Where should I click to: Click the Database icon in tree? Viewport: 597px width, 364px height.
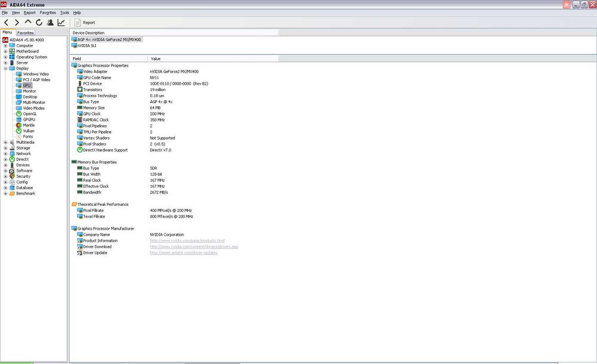pyautogui.click(x=12, y=188)
